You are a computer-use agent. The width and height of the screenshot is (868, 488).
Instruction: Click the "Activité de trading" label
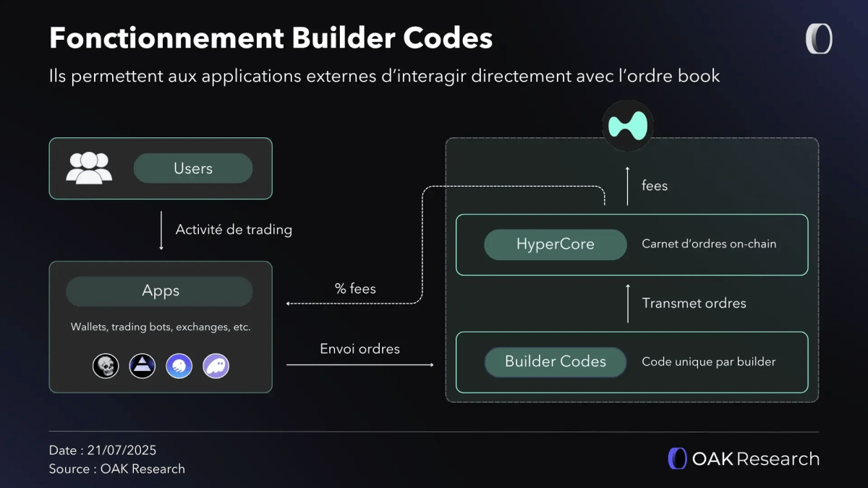234,229
